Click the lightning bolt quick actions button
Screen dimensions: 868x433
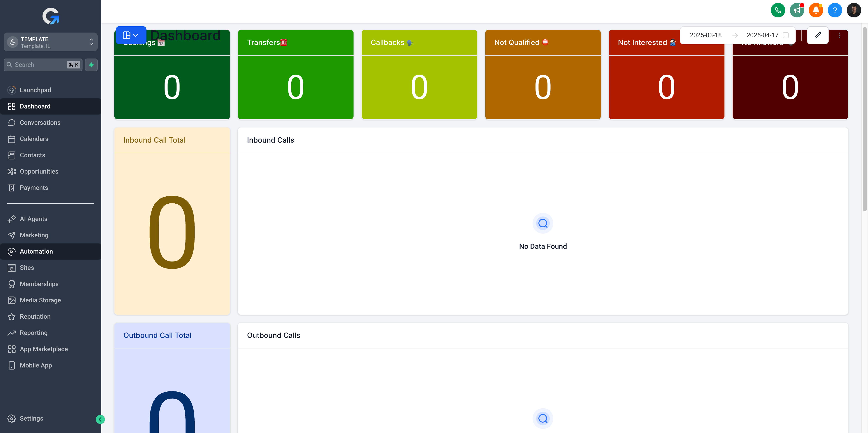(x=91, y=65)
